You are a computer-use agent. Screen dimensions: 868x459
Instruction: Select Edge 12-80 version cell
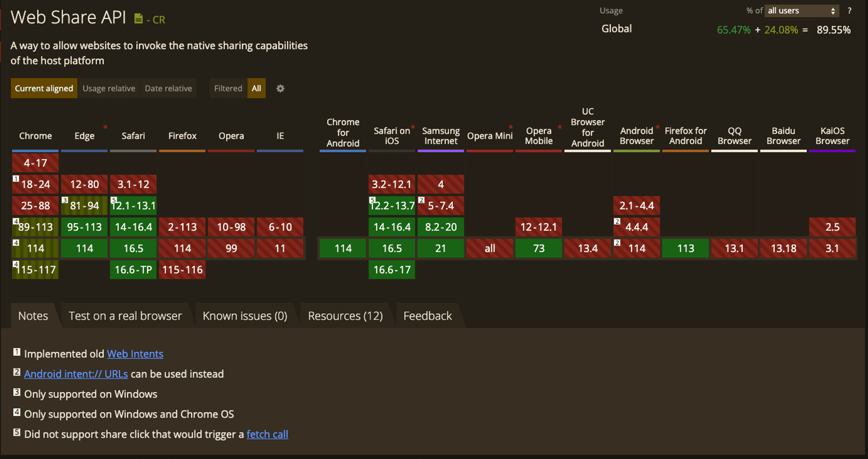(84, 184)
